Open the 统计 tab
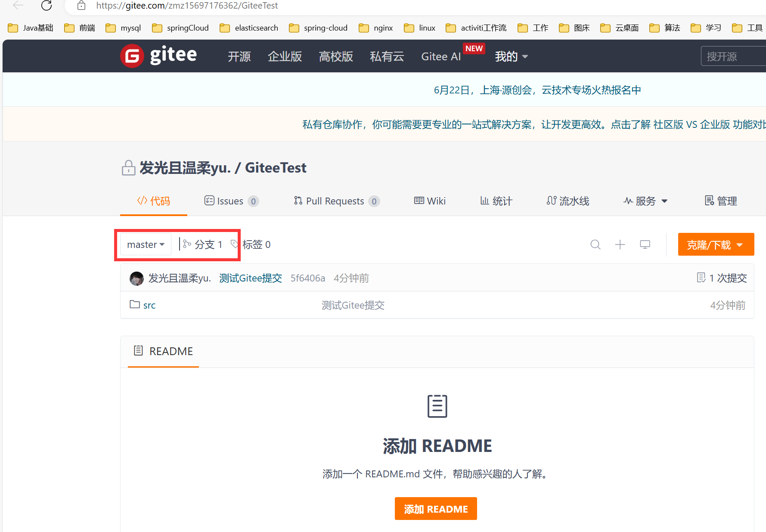The image size is (766, 532). coord(496,201)
